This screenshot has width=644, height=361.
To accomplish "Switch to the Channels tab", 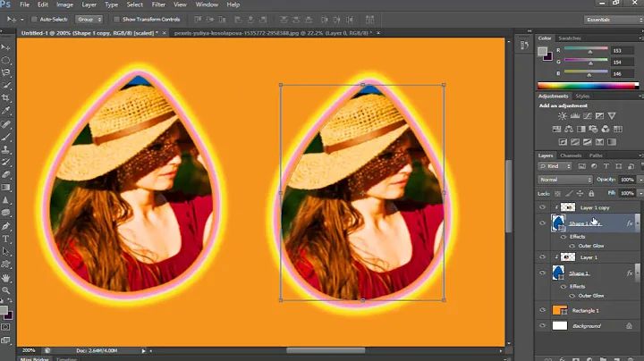I will tap(571, 155).
